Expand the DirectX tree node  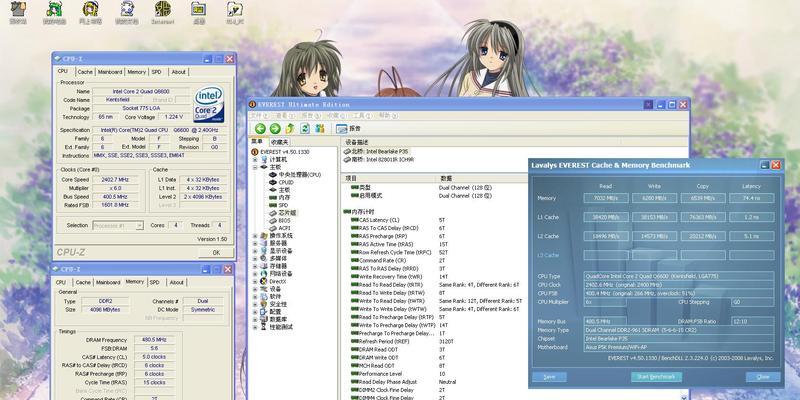pos(255,281)
